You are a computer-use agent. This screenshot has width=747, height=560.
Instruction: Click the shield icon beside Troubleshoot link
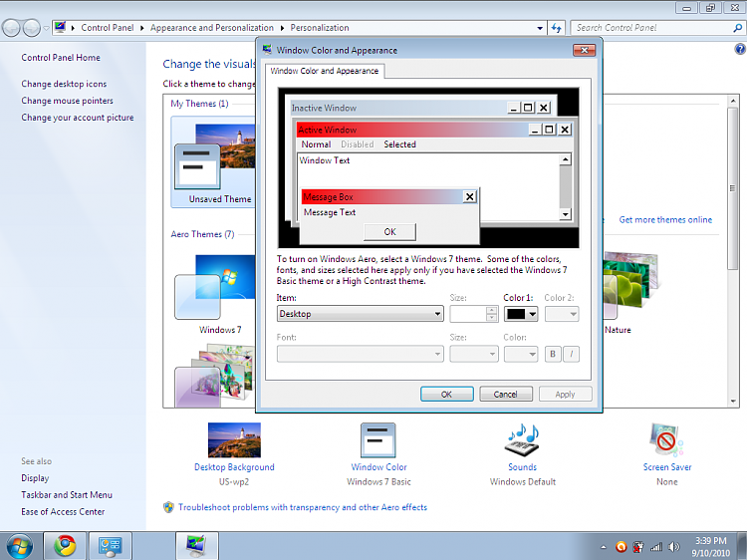168,507
